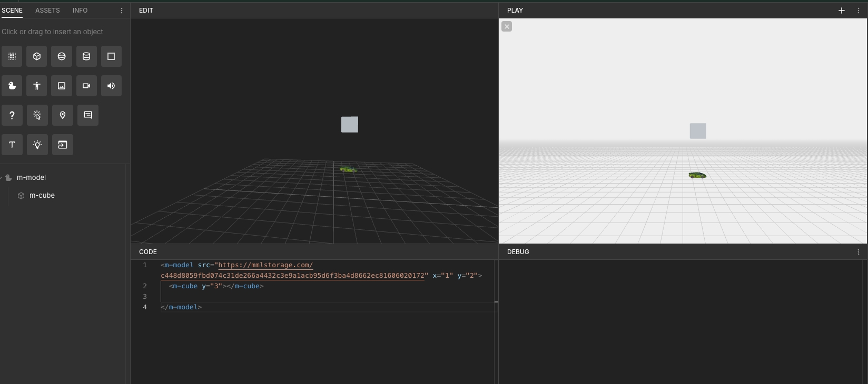Open the PLAY panel options menu
Image resolution: width=868 pixels, height=384 pixels.
(x=859, y=11)
